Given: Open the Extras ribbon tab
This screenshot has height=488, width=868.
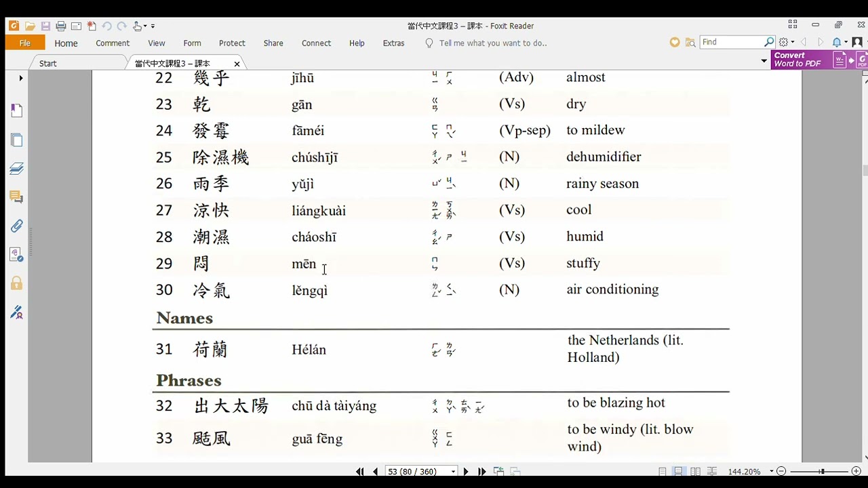Looking at the screenshot, I should [x=393, y=43].
